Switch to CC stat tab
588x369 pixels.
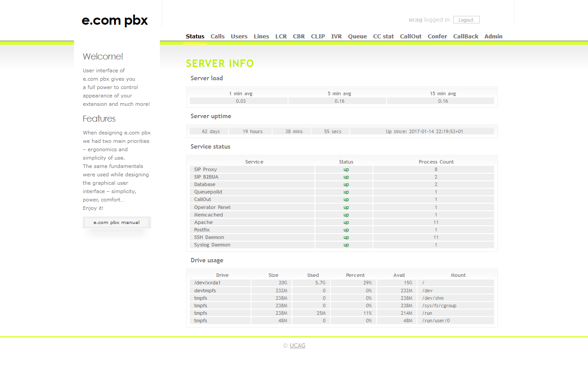(x=383, y=37)
